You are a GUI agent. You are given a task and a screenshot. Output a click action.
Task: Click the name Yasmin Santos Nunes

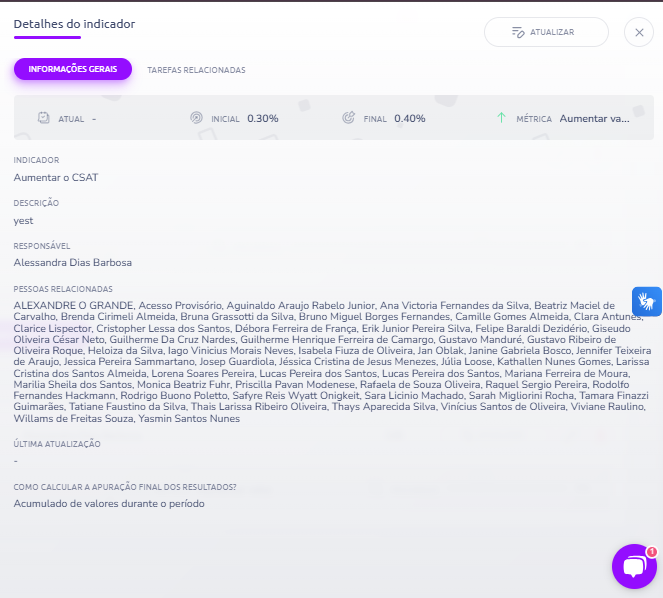[189, 419]
